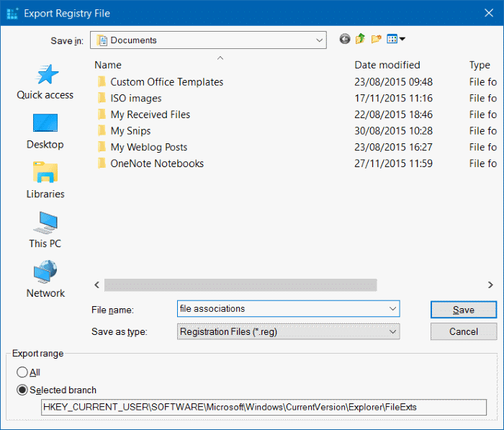Click the date 22/08/2015 18:46
The width and height of the screenshot is (504, 430).
tap(393, 115)
